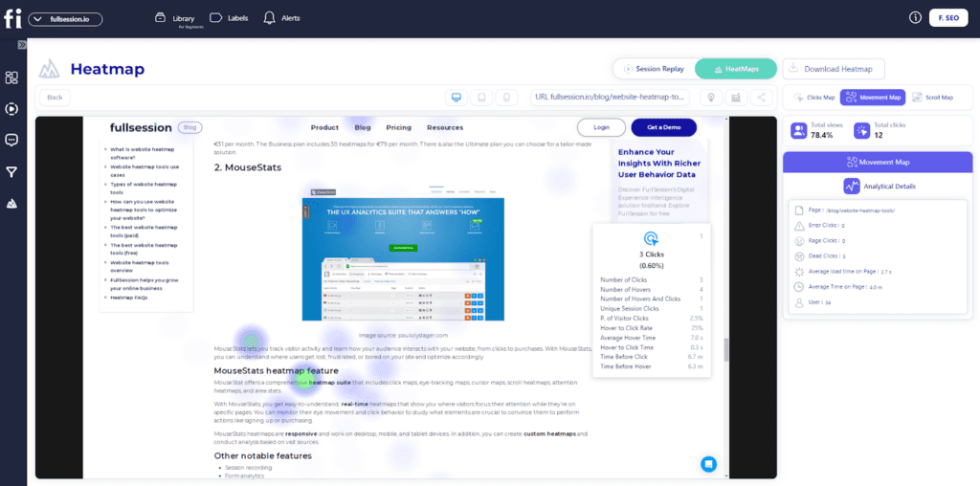980x486 pixels.
Task: Click the lightbulb icon in heatmap toolbar
Action: click(x=710, y=98)
